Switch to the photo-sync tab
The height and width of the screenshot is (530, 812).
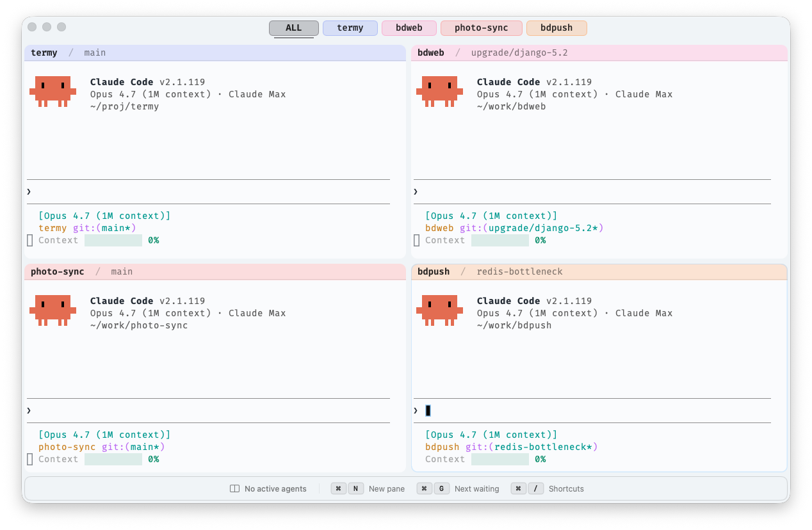tap(481, 28)
